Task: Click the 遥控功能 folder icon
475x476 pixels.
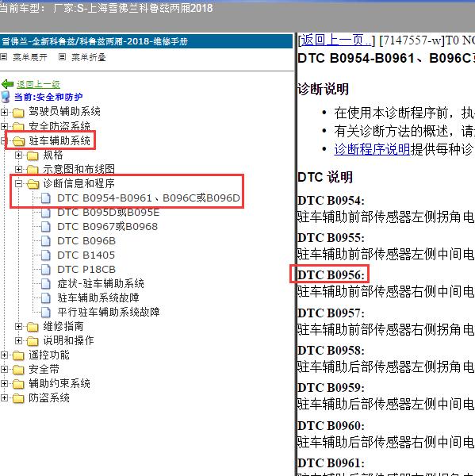Action: [x=18, y=355]
